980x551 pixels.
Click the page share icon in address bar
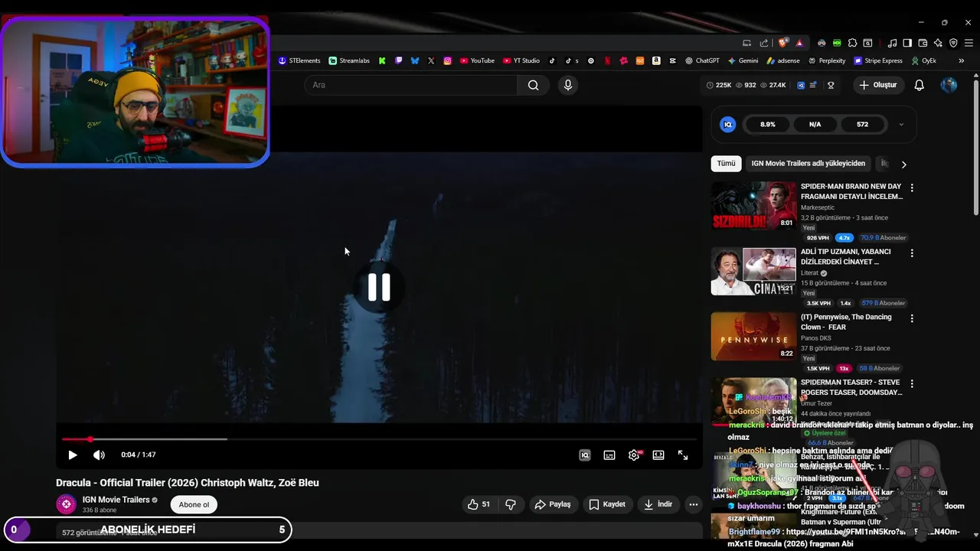[x=764, y=43]
